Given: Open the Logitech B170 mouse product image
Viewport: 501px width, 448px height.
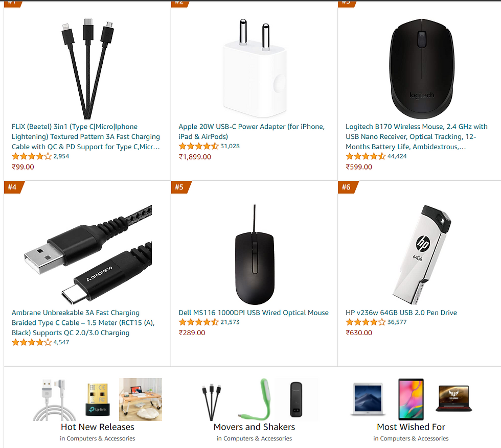Looking at the screenshot, I should (421, 68).
